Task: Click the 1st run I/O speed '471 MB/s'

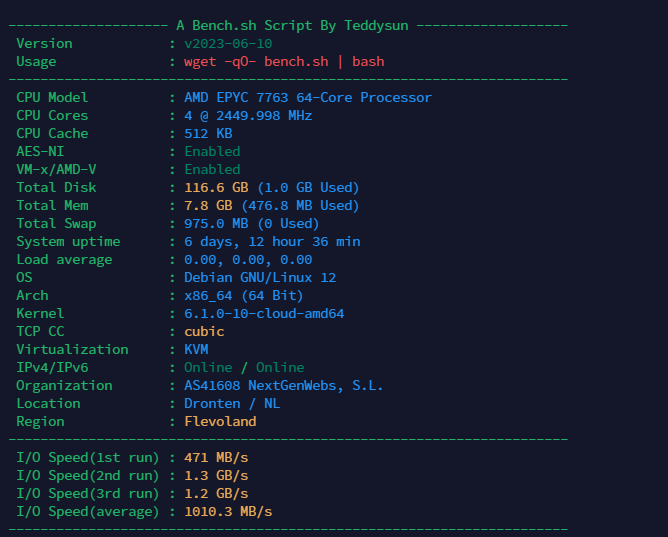Action: pos(216,458)
